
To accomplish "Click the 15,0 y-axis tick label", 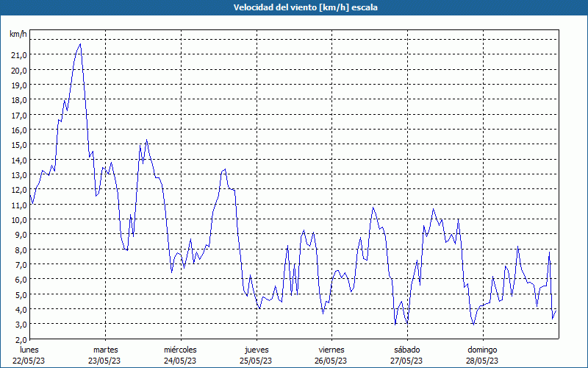I will pyautogui.click(x=19, y=145).
